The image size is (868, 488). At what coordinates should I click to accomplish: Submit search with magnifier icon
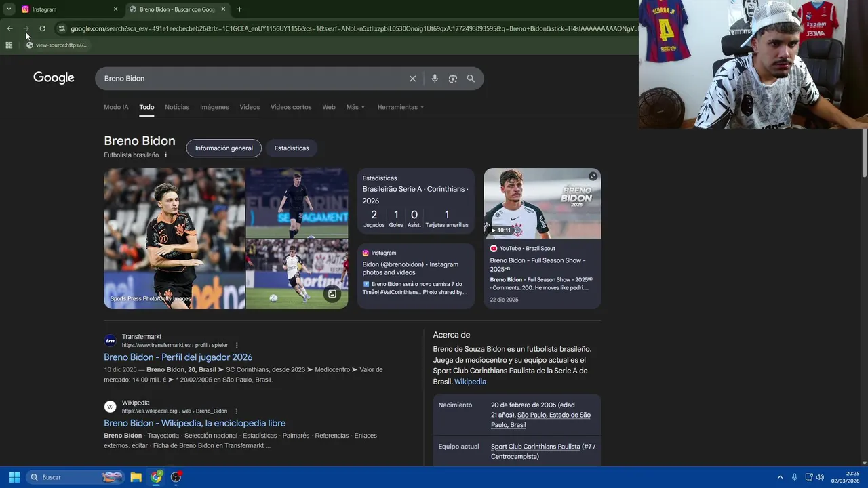click(x=471, y=79)
